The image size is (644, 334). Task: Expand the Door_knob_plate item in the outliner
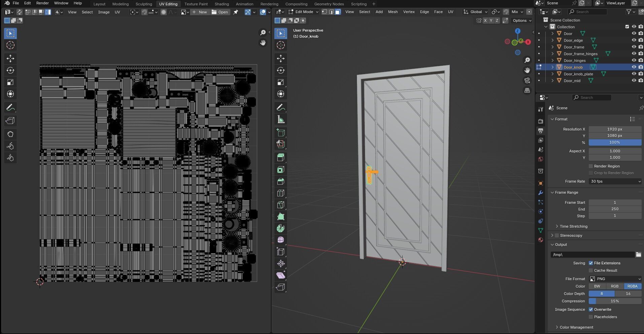(552, 74)
